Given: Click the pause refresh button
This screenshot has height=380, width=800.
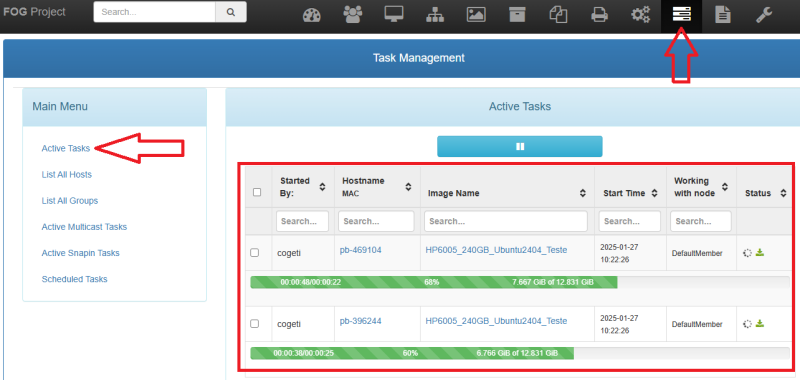Looking at the screenshot, I should pyautogui.click(x=520, y=146).
